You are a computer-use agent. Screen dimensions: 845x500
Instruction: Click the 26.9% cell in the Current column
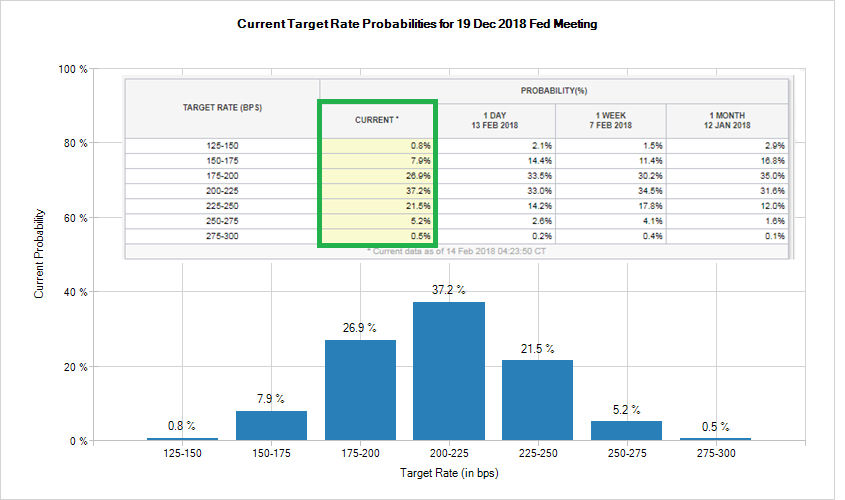pos(378,174)
